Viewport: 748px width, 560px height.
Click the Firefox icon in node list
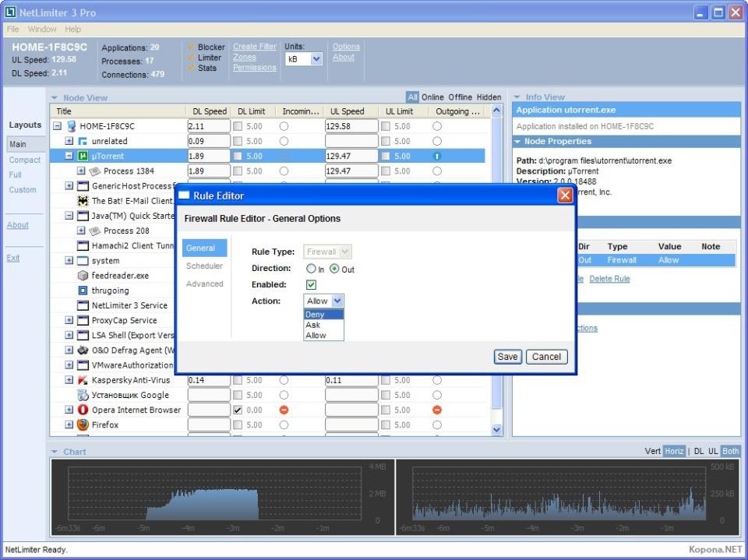pyautogui.click(x=83, y=424)
